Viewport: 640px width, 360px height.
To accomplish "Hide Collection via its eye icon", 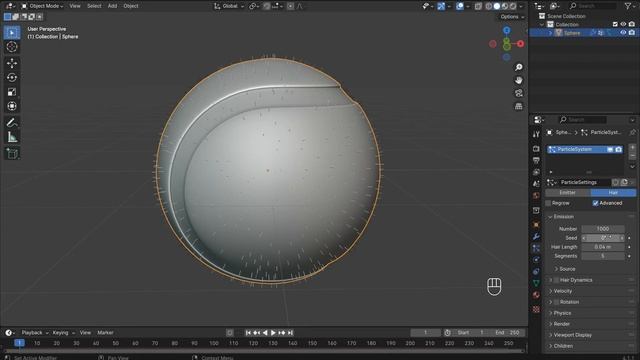I will tap(623, 24).
